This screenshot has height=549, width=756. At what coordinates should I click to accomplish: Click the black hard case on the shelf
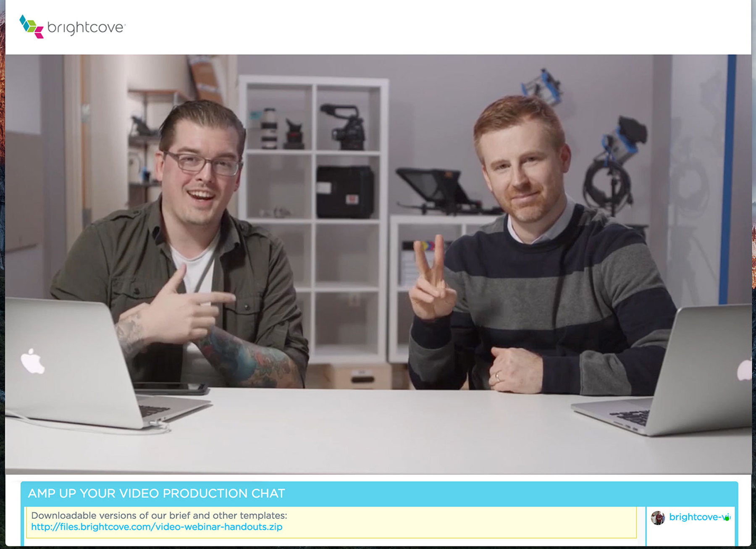[x=344, y=192]
